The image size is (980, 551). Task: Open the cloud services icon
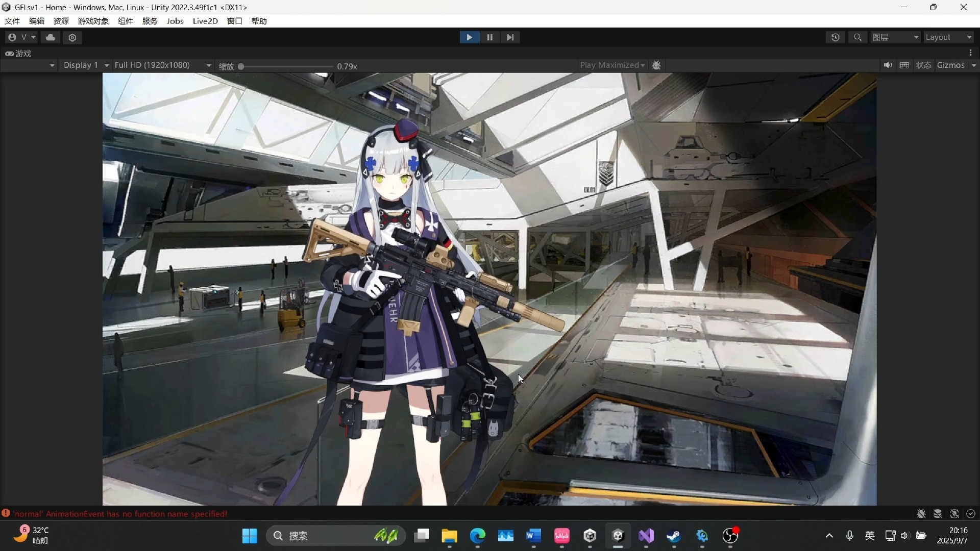51,37
